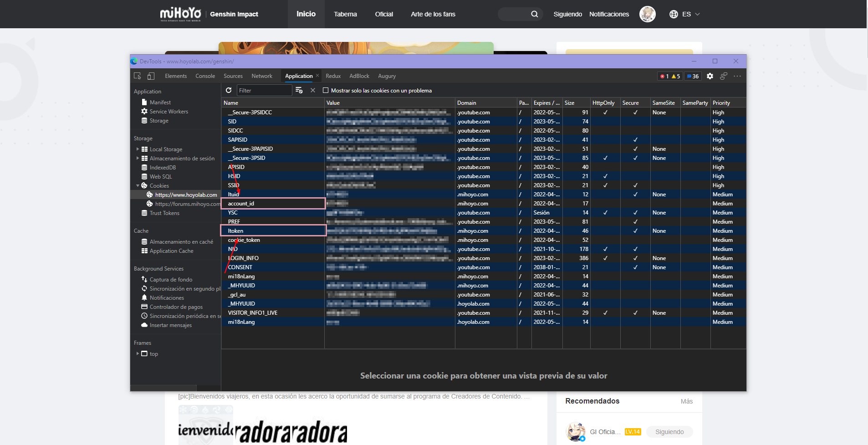The image size is (868, 445).
Task: Click the cookie Filter input field
Action: (264, 90)
